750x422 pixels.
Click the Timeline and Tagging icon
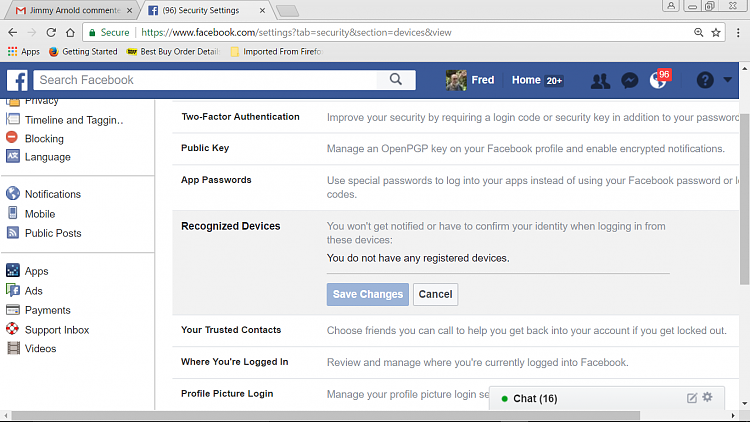point(13,119)
